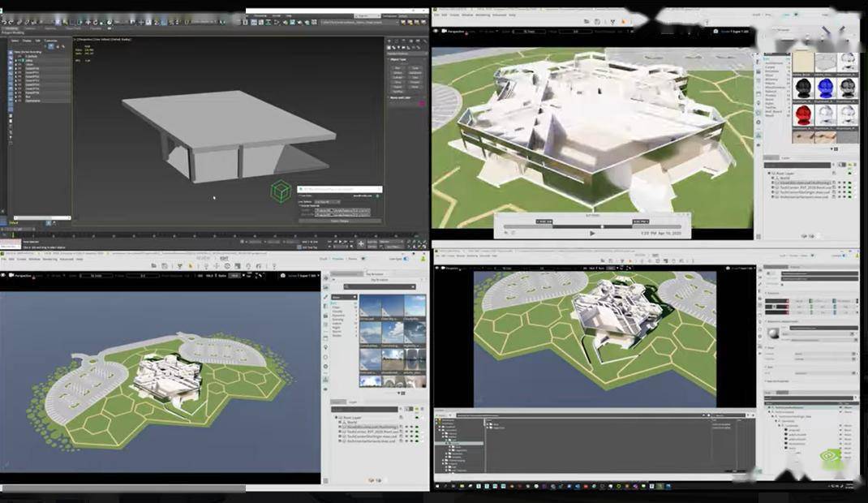
Task: Expand Root Layer in the bottom-left layer panel
Action: pos(335,417)
